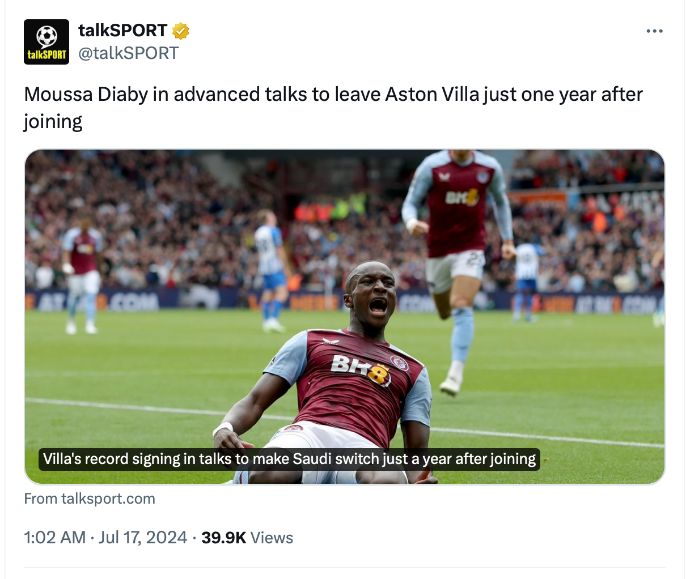Follow the "From talksport.com" source link
This screenshot has width=686, height=579.
pyautogui.click(x=89, y=498)
